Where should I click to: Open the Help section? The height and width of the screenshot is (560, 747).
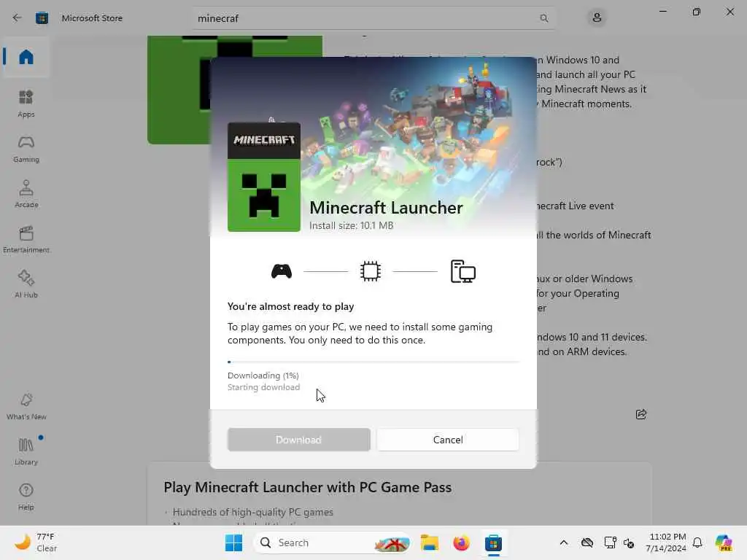tap(26, 497)
